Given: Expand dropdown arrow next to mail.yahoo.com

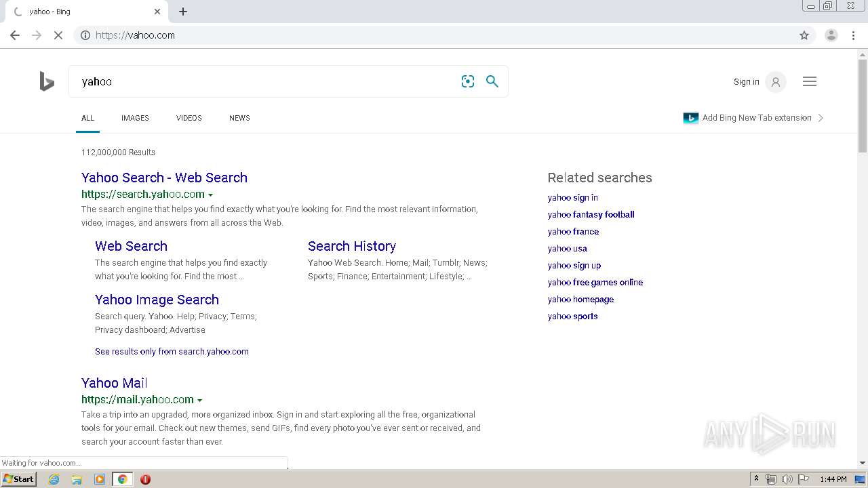Looking at the screenshot, I should click(199, 401).
